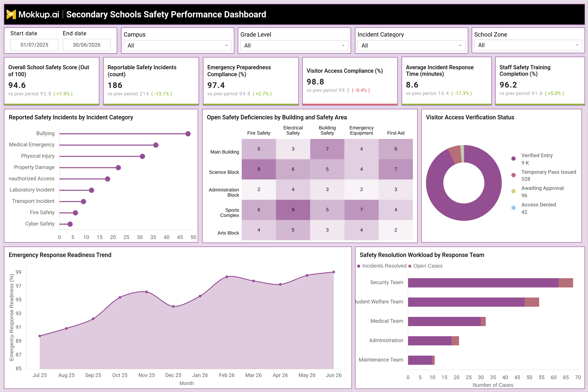Click the Laboratory Incident lollipop marker
This screenshot has height=392, width=588.
pyautogui.click(x=91, y=190)
